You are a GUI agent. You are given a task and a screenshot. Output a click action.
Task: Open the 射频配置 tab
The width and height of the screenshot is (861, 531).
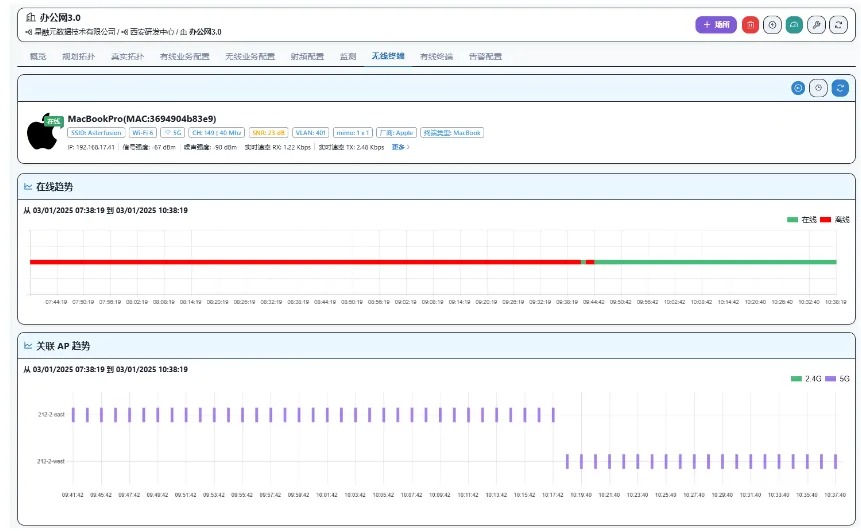click(x=307, y=56)
